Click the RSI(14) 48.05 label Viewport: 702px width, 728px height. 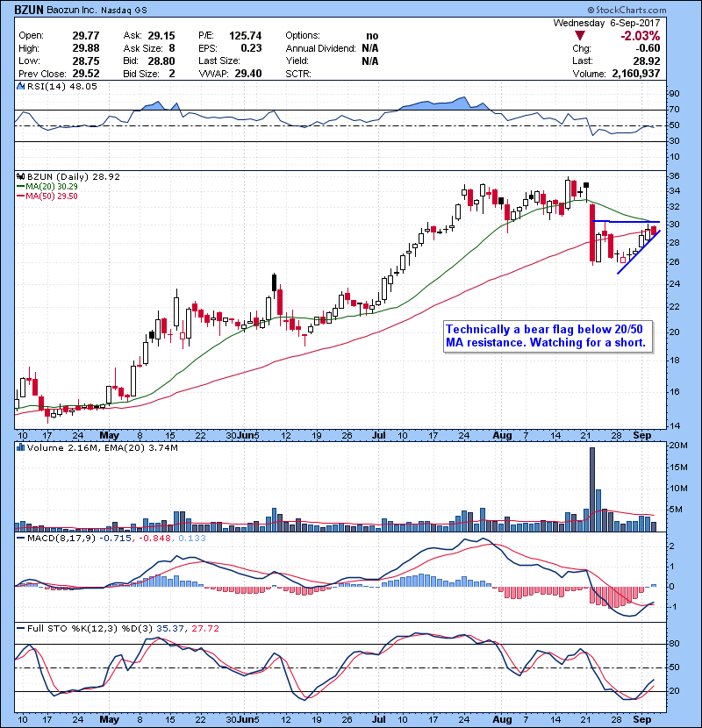point(62,86)
